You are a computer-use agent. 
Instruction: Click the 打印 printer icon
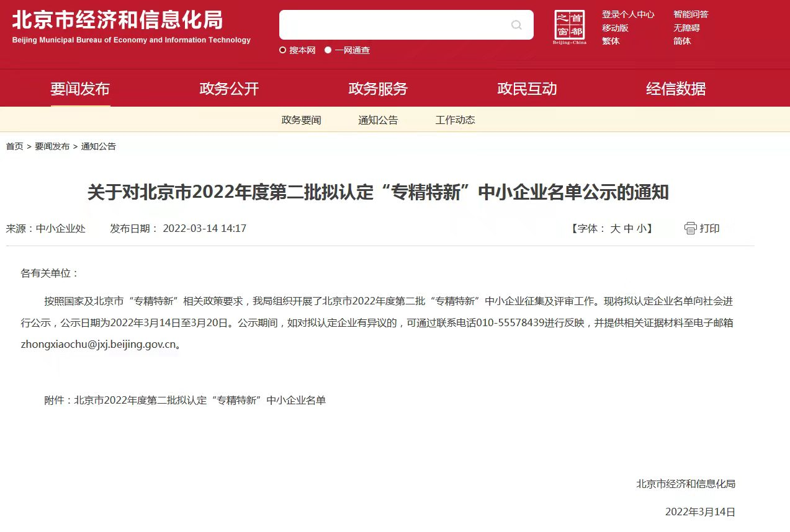[x=690, y=228]
